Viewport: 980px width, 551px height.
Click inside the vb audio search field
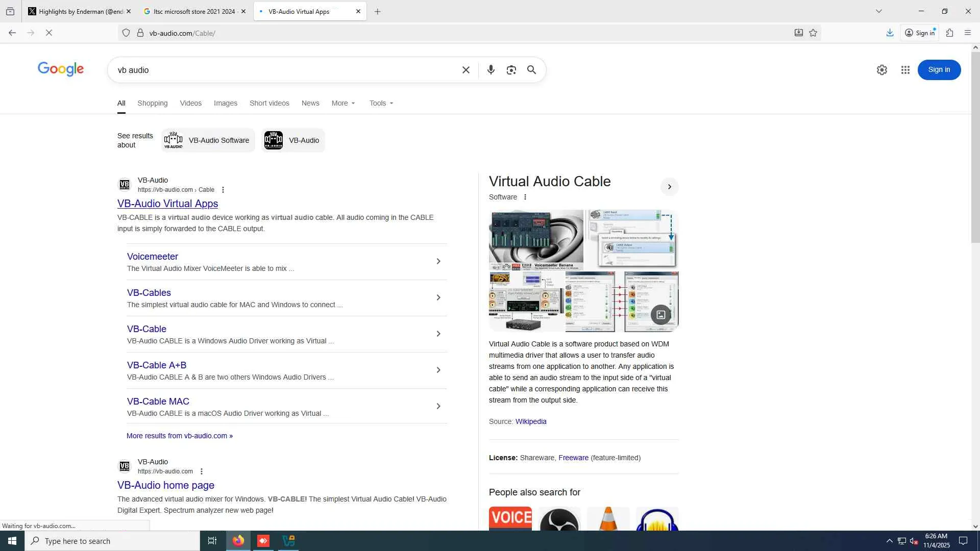click(286, 70)
